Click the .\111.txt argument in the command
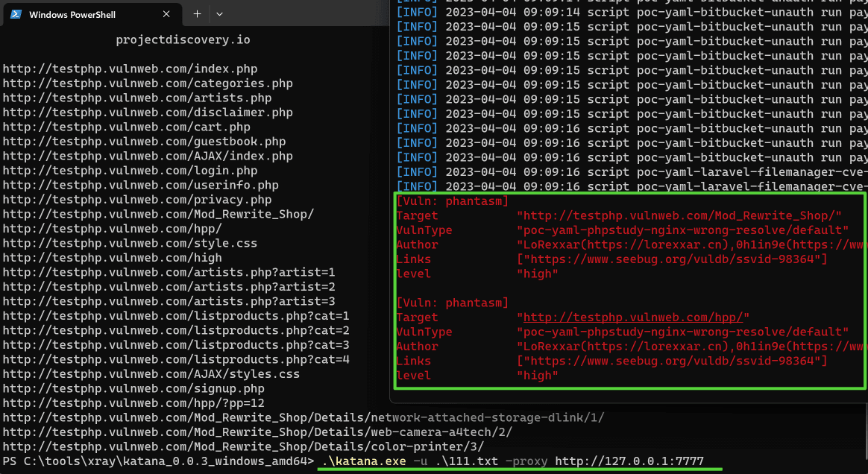Viewport: 868px width, 474px height. tap(466, 461)
